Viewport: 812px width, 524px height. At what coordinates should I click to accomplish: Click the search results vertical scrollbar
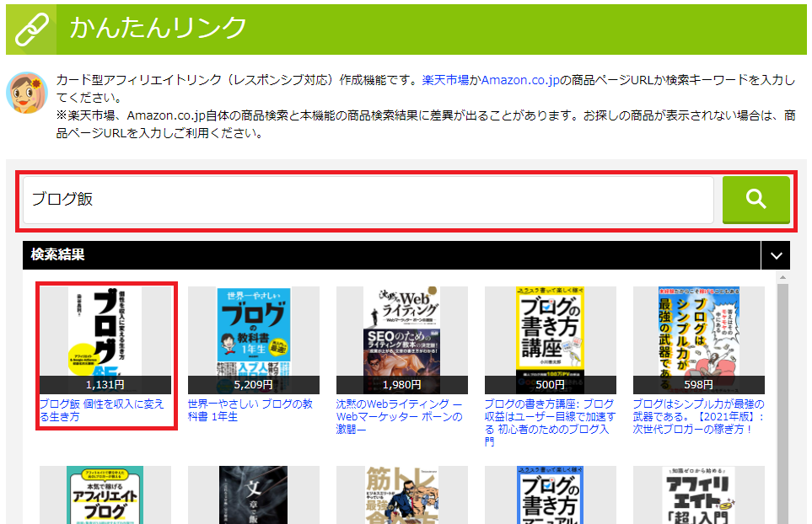pos(782,404)
